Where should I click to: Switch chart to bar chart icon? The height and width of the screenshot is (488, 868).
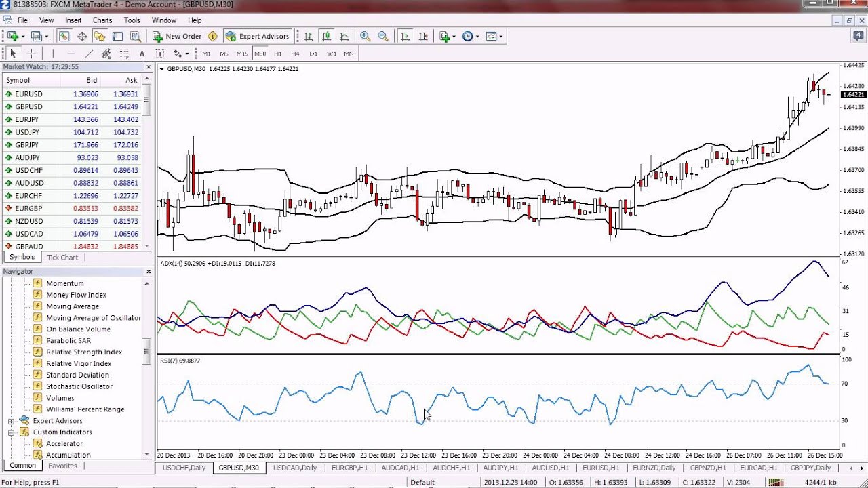point(309,37)
